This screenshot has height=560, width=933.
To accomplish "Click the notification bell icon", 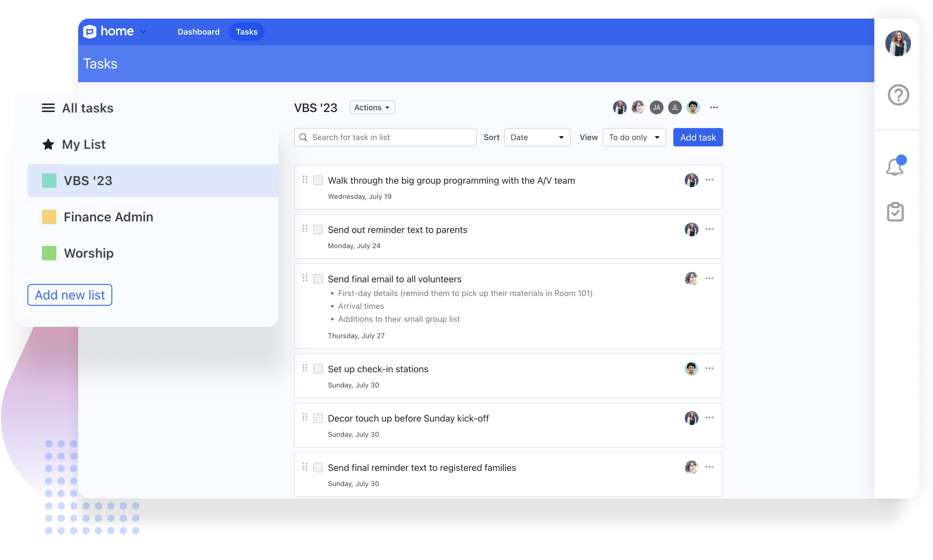I will [895, 167].
